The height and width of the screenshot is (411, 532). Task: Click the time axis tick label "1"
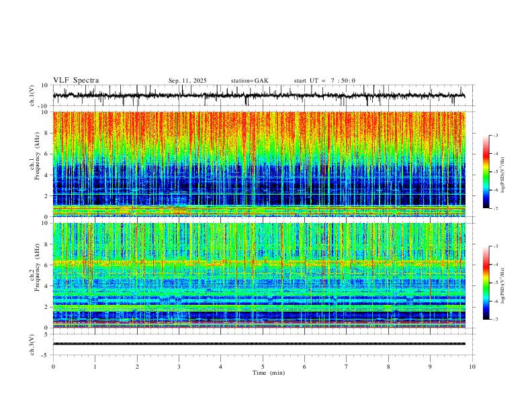[95, 367]
